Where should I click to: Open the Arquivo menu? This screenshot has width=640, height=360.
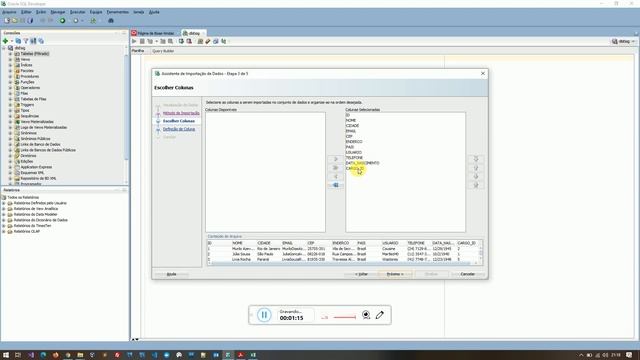point(9,12)
